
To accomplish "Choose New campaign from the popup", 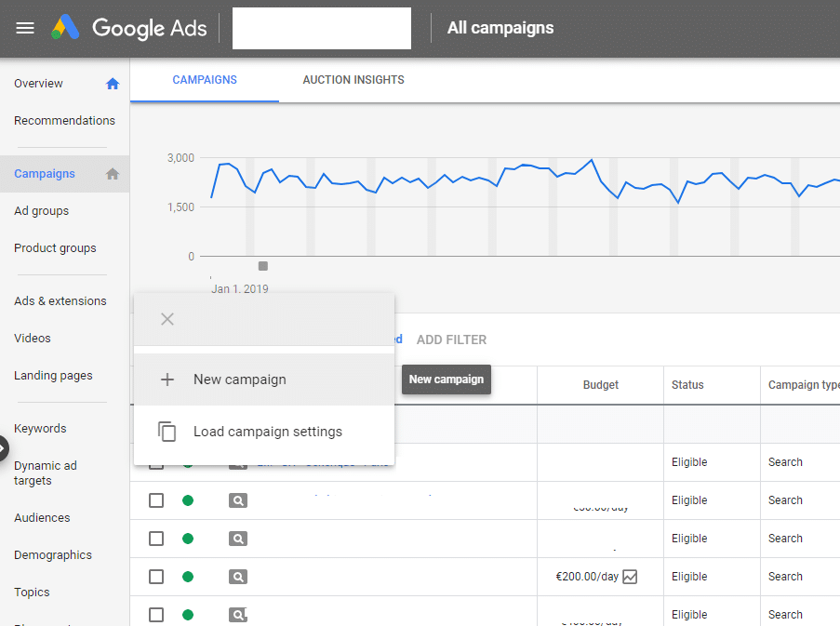I will click(x=264, y=380).
